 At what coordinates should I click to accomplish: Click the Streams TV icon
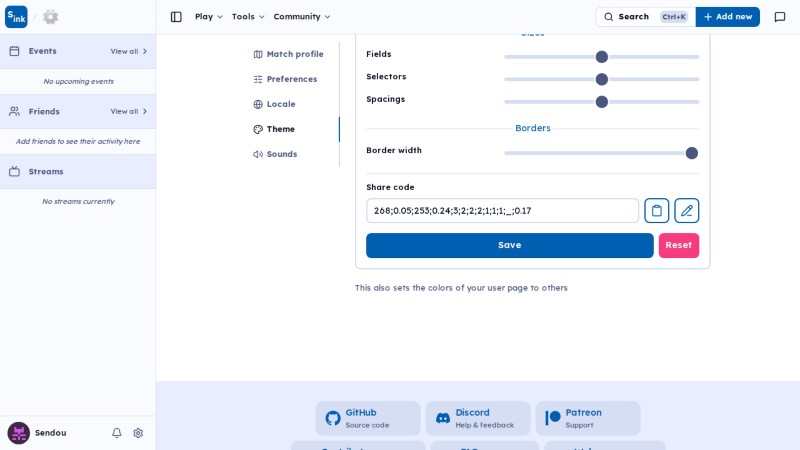coord(14,171)
